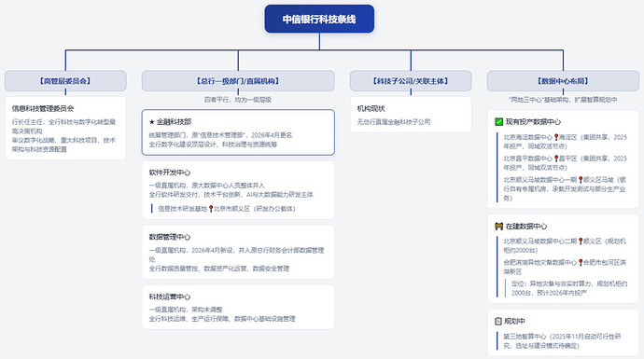
Task: Select the 北京顺义马坡数据中心二期 entry
Action: coord(566,245)
